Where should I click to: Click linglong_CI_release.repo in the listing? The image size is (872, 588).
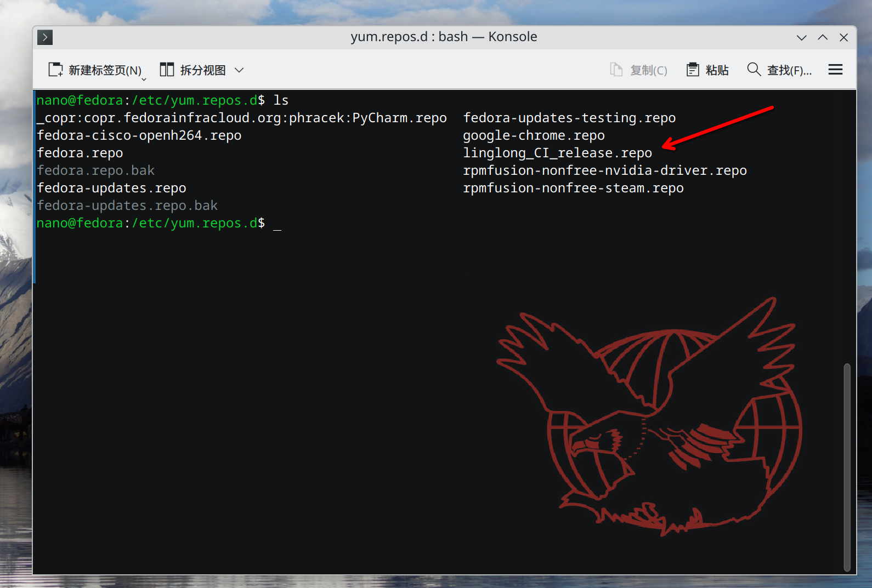click(558, 153)
